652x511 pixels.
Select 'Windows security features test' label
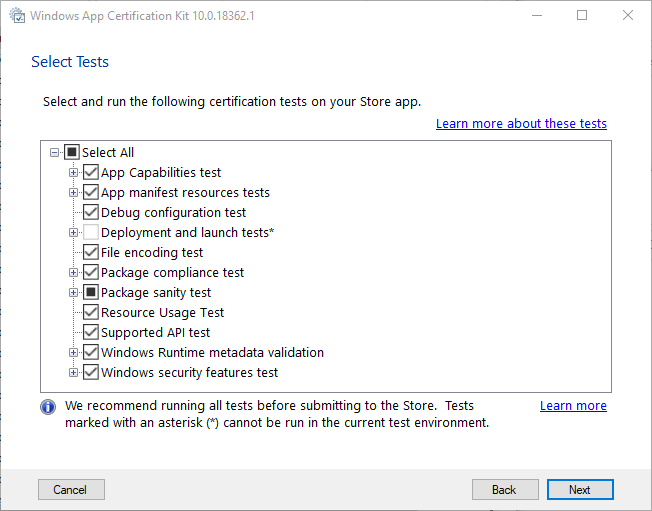pos(189,372)
